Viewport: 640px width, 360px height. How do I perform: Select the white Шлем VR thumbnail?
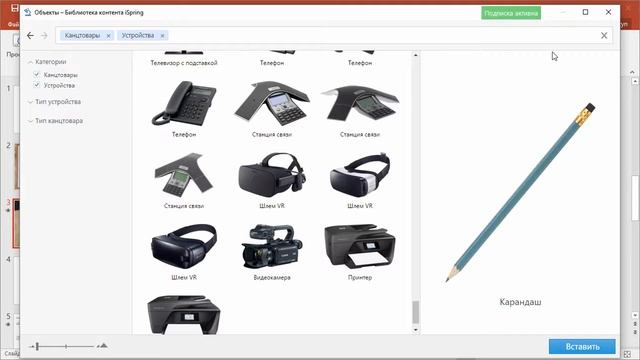click(x=360, y=175)
